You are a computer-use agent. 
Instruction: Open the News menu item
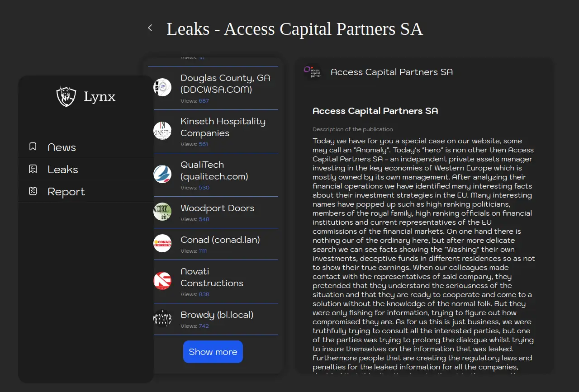62,147
